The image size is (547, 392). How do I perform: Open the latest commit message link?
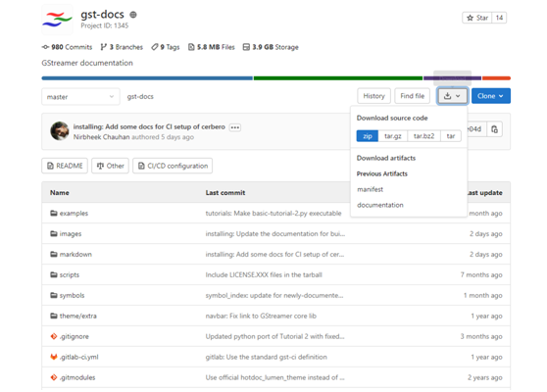point(149,127)
